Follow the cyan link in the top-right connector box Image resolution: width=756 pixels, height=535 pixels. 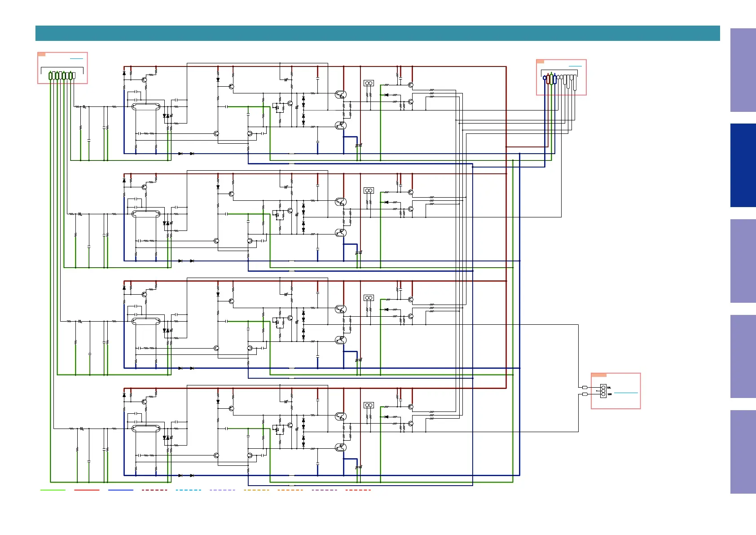pyautogui.click(x=575, y=66)
